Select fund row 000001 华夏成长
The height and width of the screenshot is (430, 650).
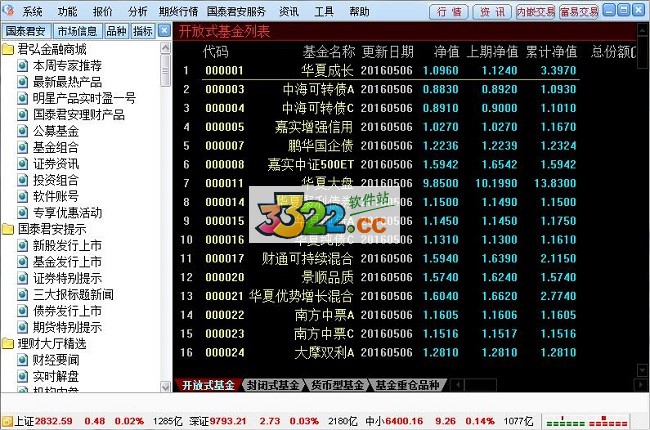click(379, 70)
